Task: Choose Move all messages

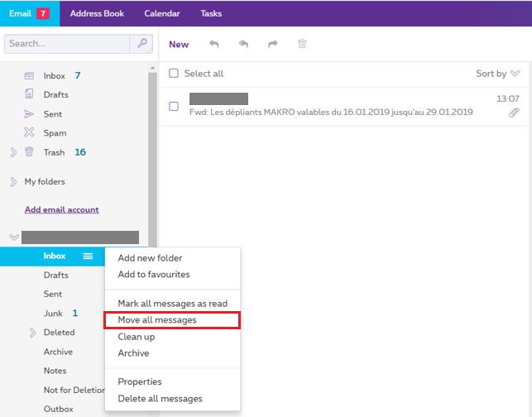Action: coord(157,320)
